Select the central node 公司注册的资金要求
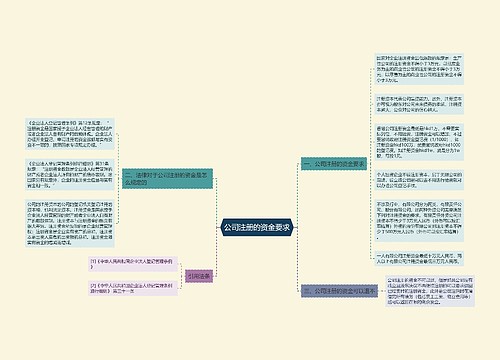The image size is (500, 360). pos(257,228)
